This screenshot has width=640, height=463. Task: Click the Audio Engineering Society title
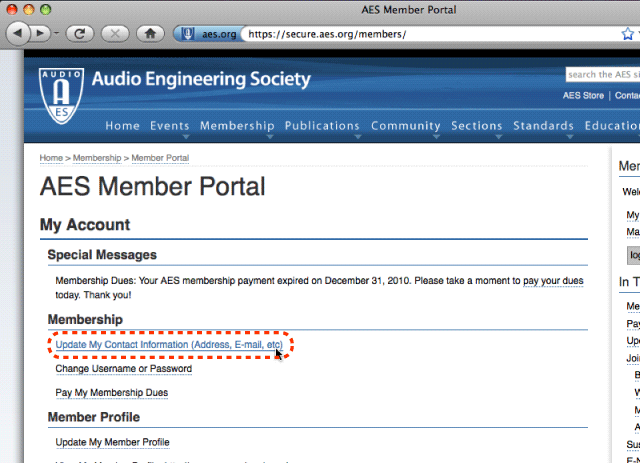pyautogui.click(x=201, y=79)
